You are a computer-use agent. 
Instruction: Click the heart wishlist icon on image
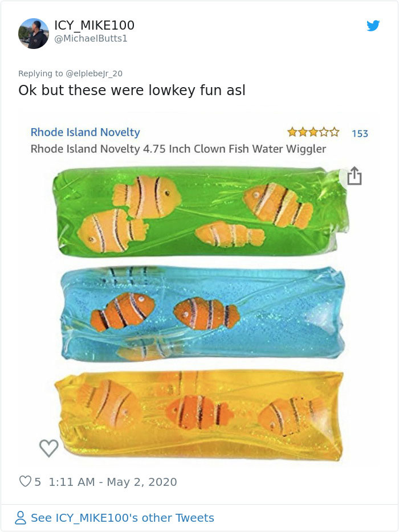(49, 448)
